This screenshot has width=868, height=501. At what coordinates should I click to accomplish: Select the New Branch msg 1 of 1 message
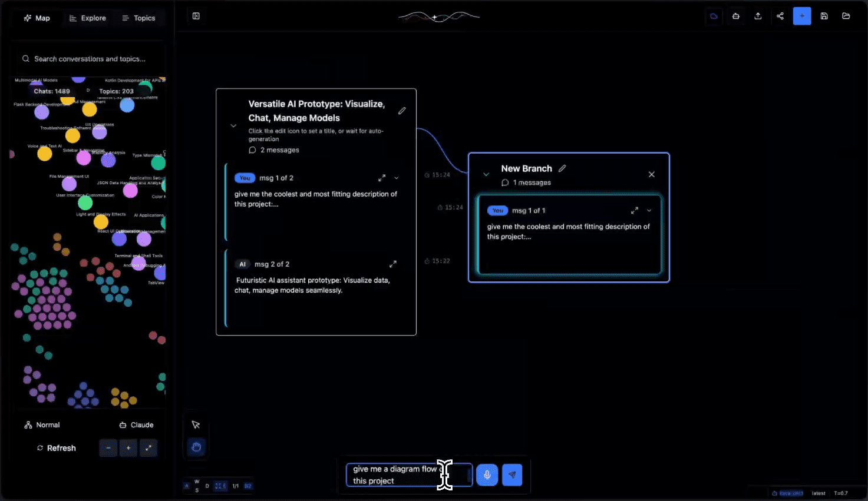[569, 235]
